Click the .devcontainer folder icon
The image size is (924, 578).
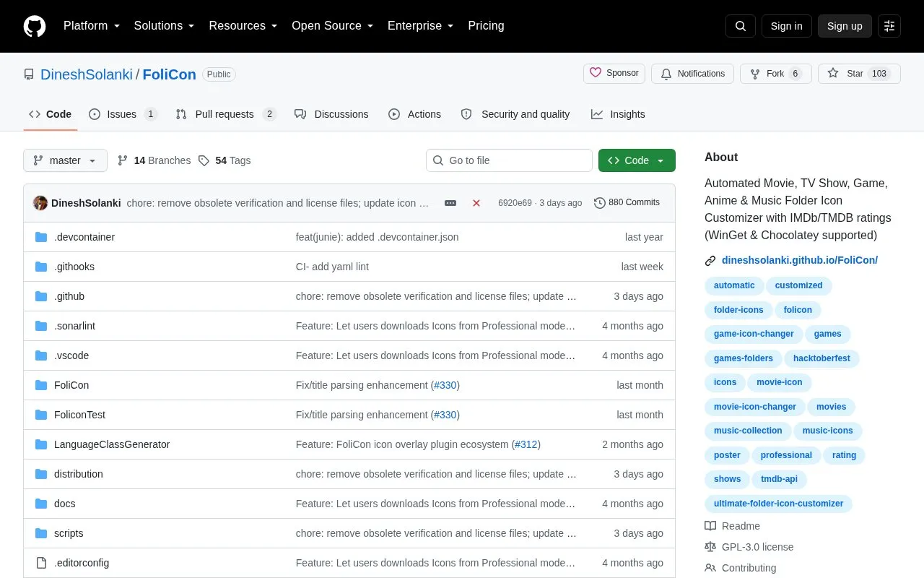[x=41, y=237]
